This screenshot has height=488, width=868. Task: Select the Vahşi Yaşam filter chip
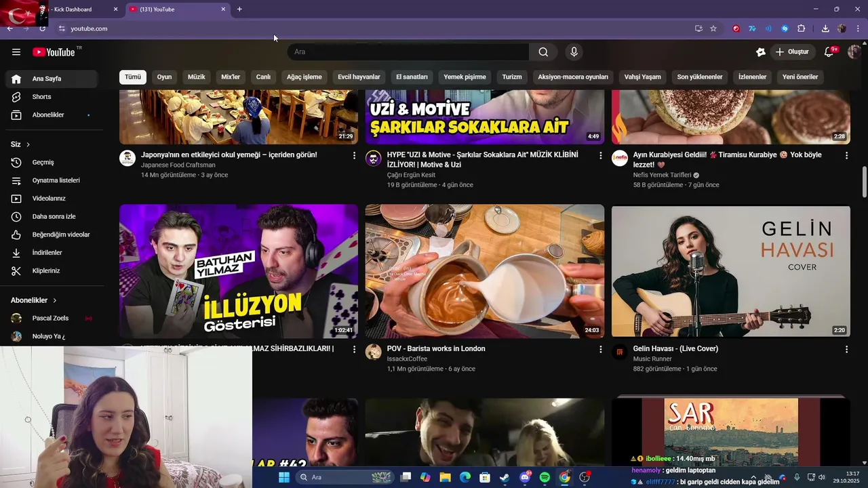click(642, 77)
